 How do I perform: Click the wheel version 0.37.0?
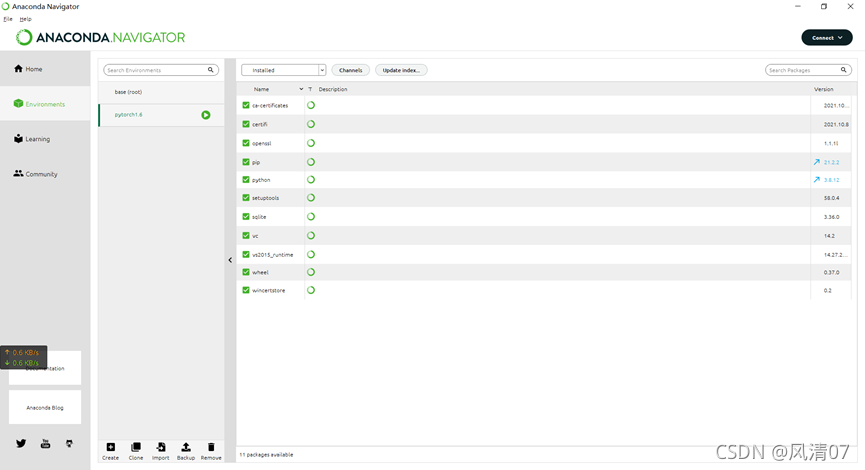(x=831, y=273)
